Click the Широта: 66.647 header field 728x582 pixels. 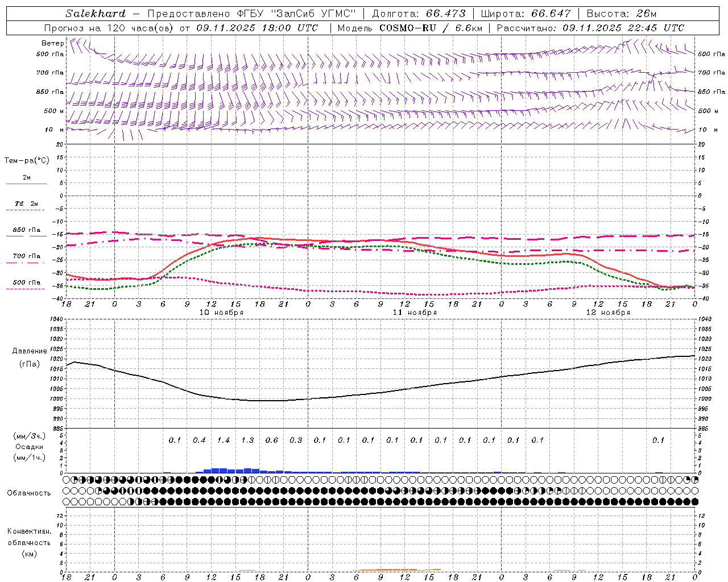pyautogui.click(x=526, y=14)
